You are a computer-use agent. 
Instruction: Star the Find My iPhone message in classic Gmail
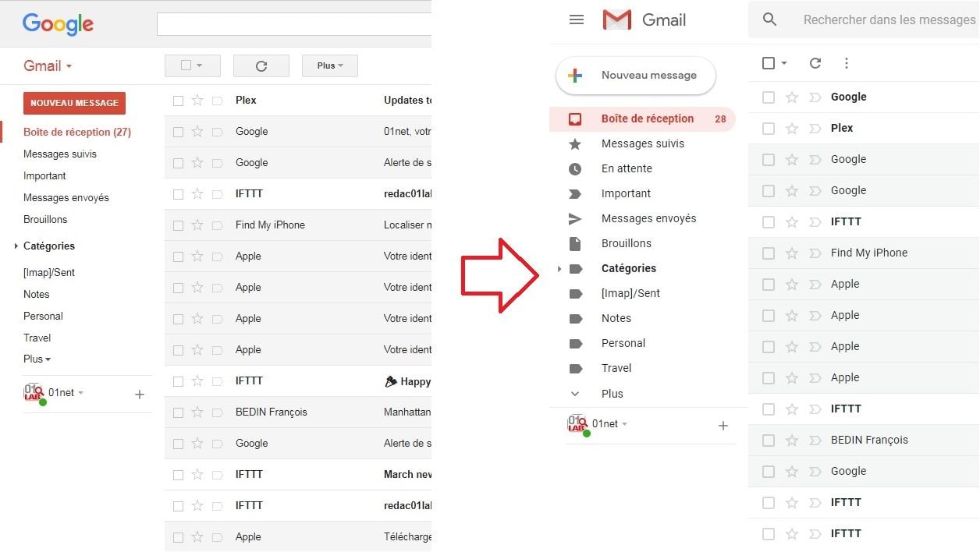pos(197,225)
